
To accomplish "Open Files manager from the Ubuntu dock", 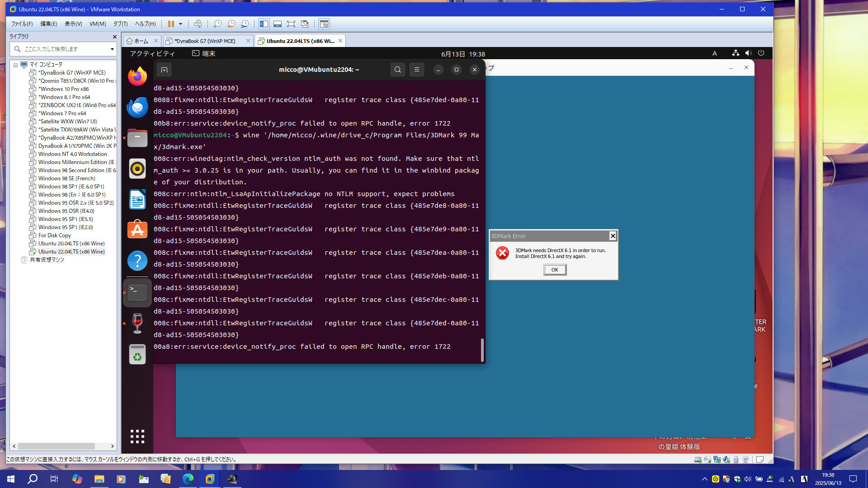I will 137,138.
